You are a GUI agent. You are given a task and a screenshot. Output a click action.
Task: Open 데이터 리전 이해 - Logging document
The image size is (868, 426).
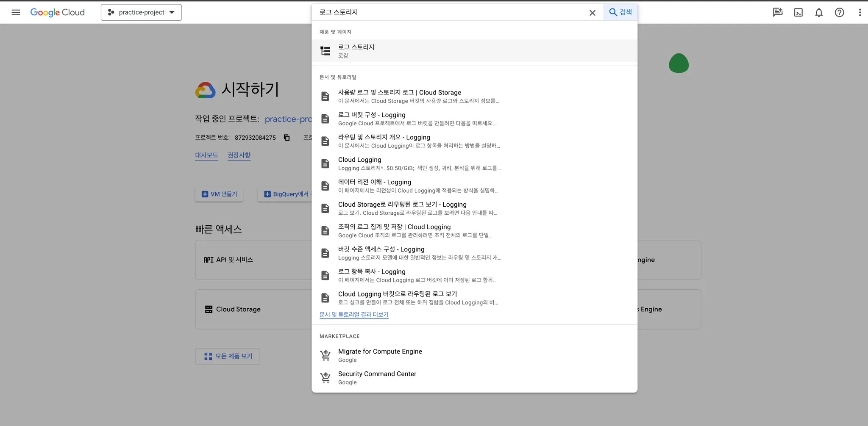pos(474,186)
